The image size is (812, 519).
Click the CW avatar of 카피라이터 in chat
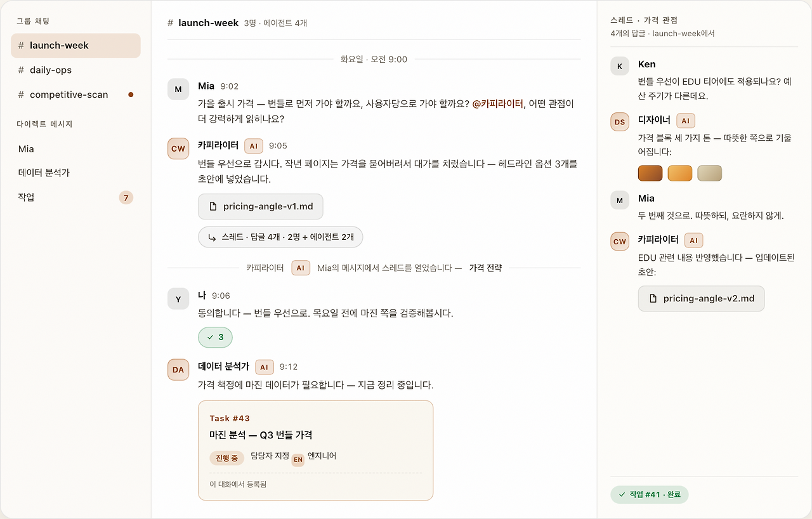(178, 149)
